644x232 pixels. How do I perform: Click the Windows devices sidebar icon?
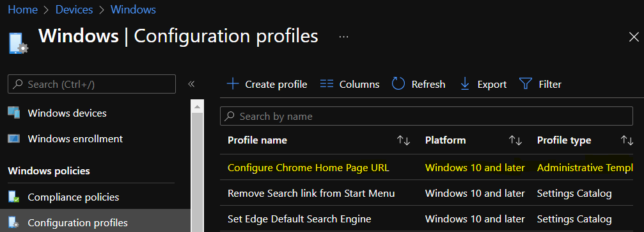point(14,113)
